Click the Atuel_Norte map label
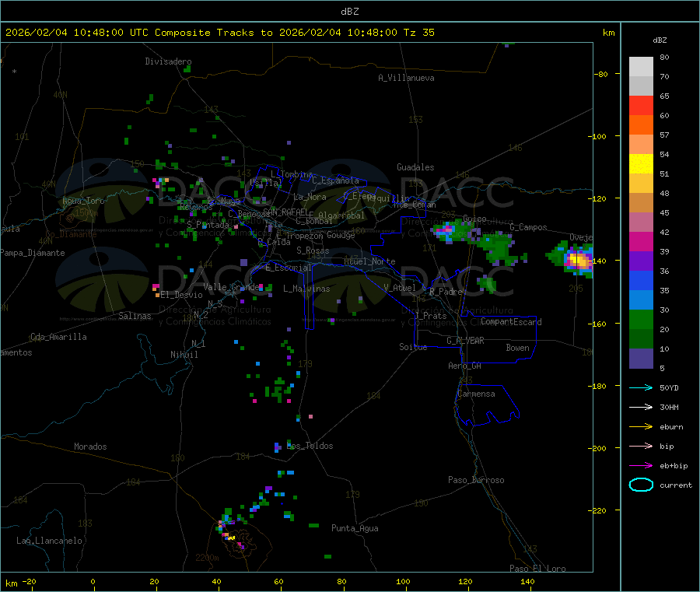 (x=369, y=261)
